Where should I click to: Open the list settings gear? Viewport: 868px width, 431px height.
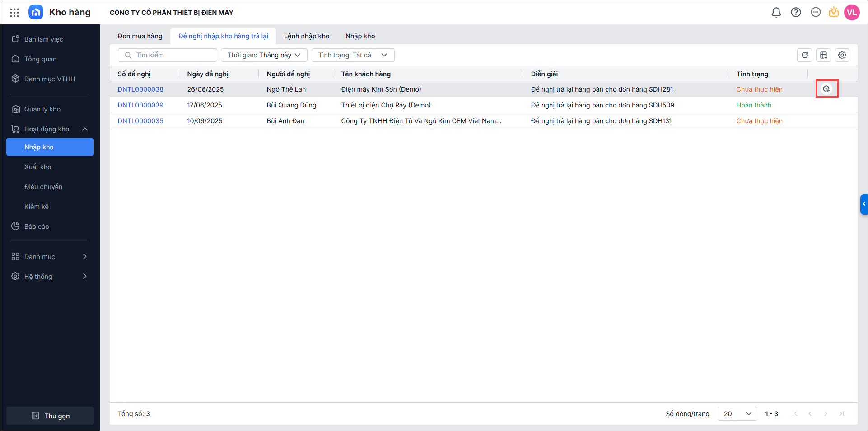[842, 55]
